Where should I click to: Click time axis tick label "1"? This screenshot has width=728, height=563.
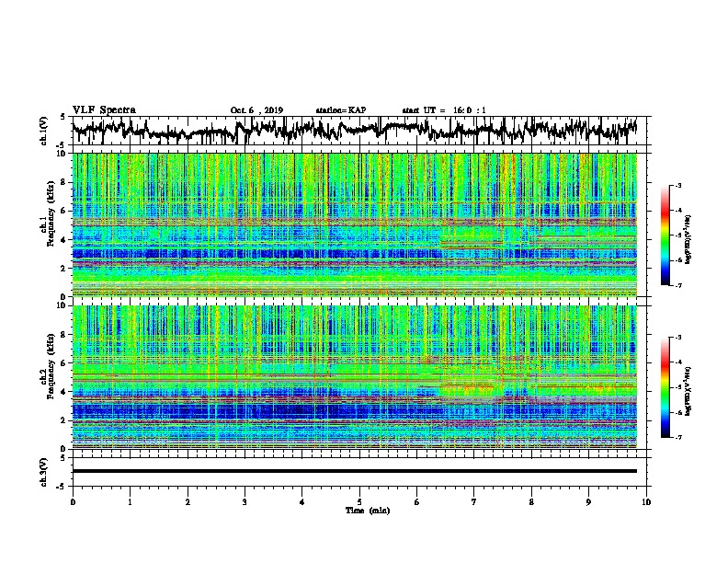tap(131, 502)
